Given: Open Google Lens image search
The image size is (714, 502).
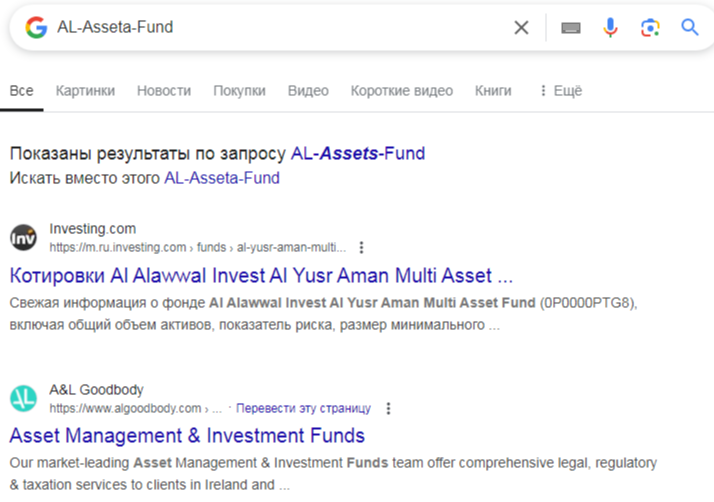Looking at the screenshot, I should [x=650, y=28].
